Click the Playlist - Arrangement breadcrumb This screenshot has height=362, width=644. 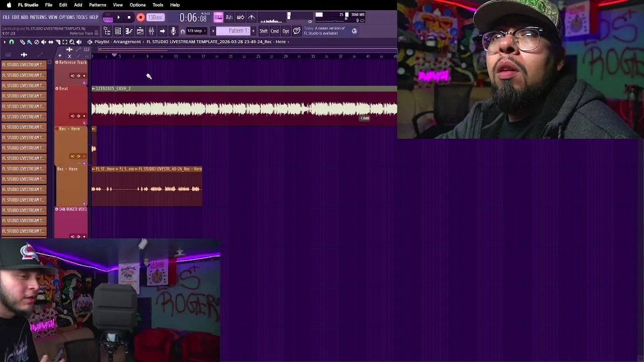pyautogui.click(x=118, y=42)
